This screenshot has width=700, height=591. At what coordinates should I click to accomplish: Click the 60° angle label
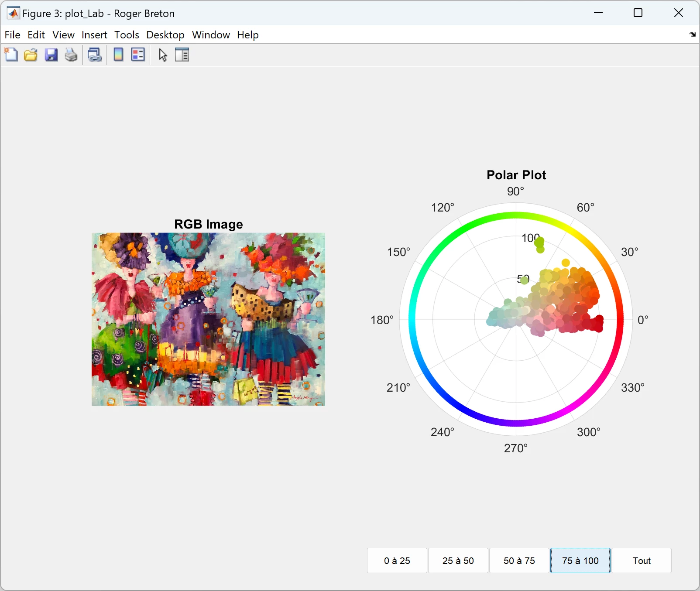coord(585,208)
